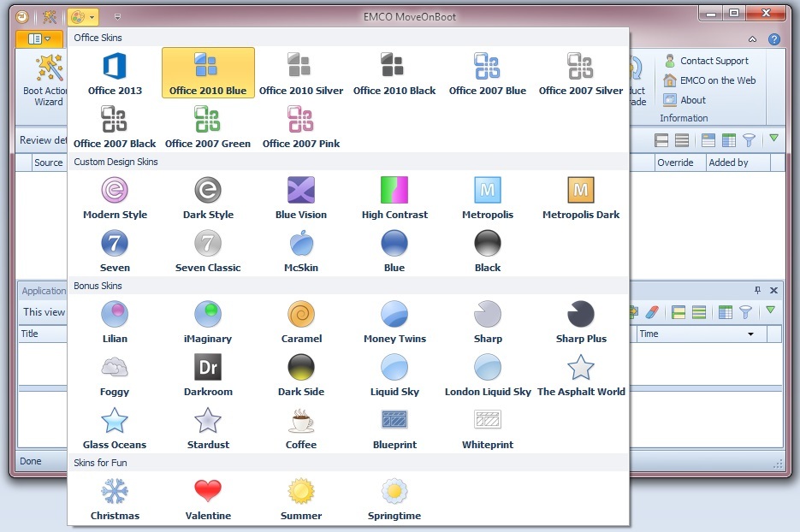Open EMCO on the Web

(709, 80)
